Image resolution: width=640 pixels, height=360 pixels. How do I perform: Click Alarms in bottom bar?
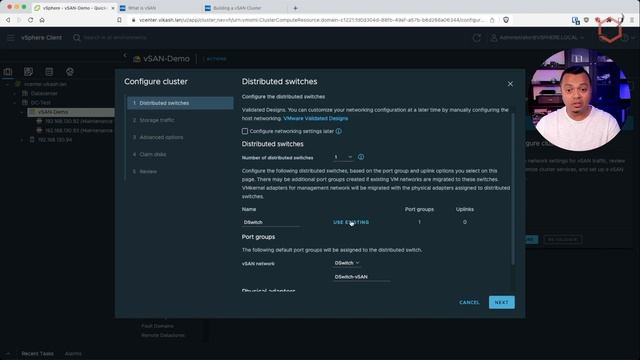click(x=73, y=353)
